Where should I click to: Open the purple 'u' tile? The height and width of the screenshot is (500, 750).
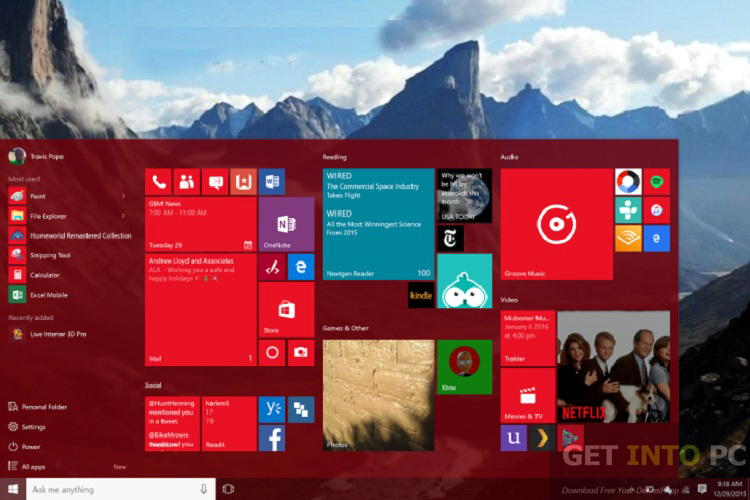pos(513,437)
